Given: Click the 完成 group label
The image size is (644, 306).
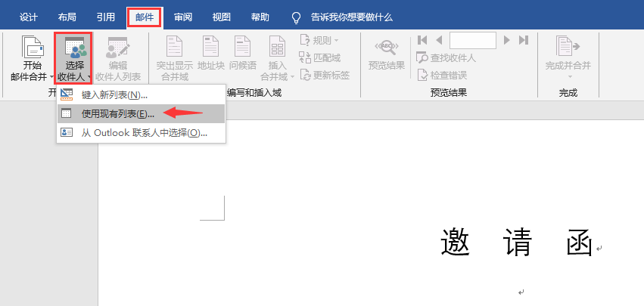Looking at the screenshot, I should click(568, 93).
